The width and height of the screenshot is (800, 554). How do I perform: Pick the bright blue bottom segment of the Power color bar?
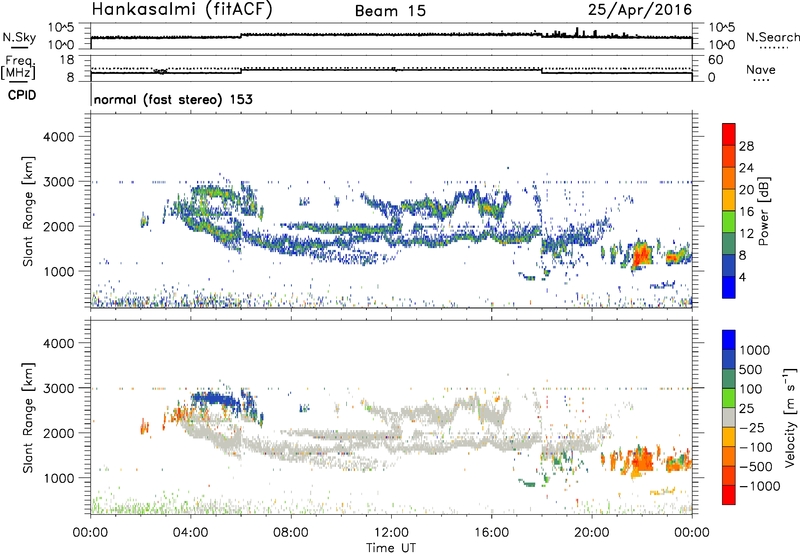pos(729,288)
